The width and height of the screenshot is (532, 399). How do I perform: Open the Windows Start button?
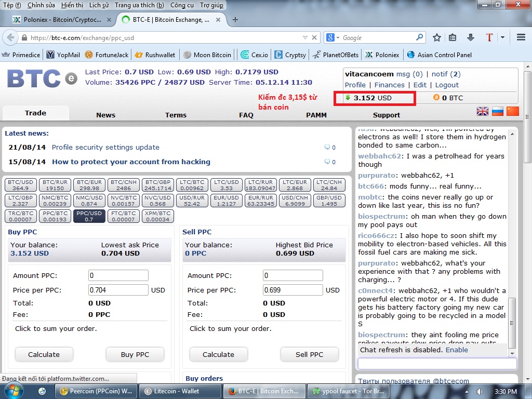[14, 391]
